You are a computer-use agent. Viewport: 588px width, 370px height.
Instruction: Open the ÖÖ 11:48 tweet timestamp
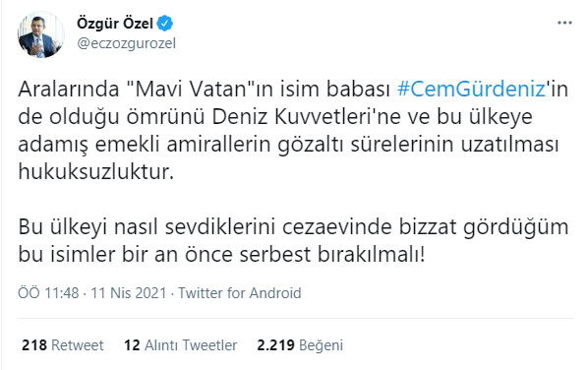tap(48, 292)
